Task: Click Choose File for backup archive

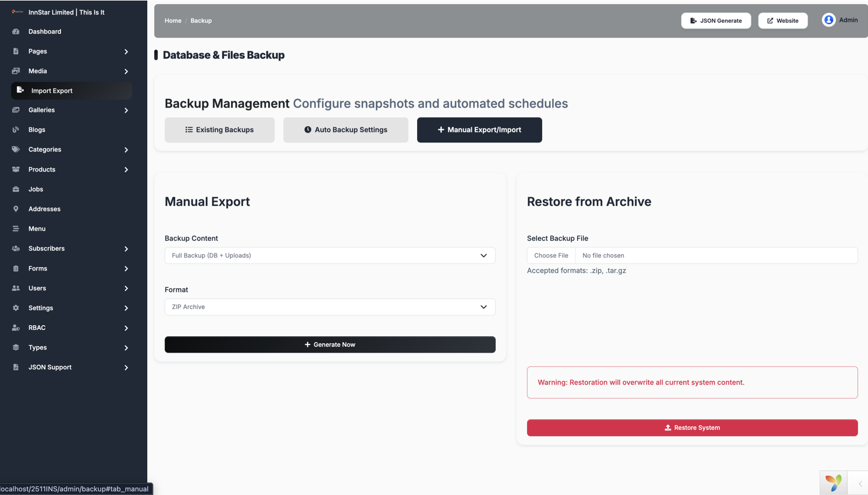Action: 551,255
